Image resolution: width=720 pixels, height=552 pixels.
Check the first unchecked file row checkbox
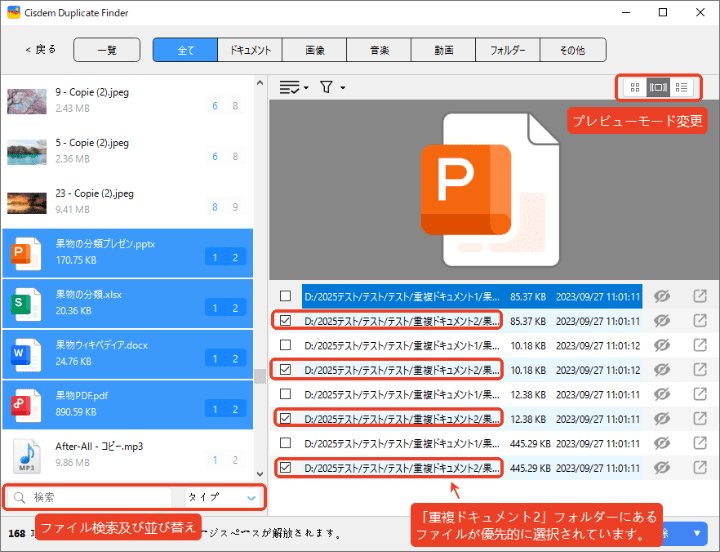click(286, 296)
